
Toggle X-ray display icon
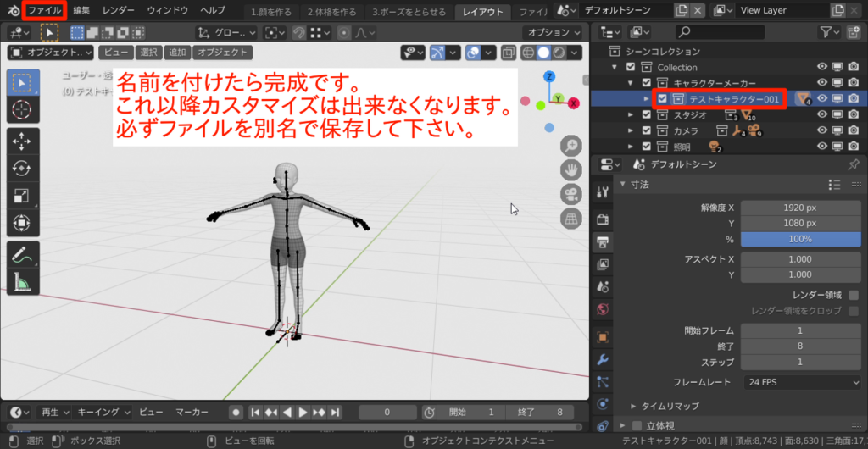[x=509, y=53]
